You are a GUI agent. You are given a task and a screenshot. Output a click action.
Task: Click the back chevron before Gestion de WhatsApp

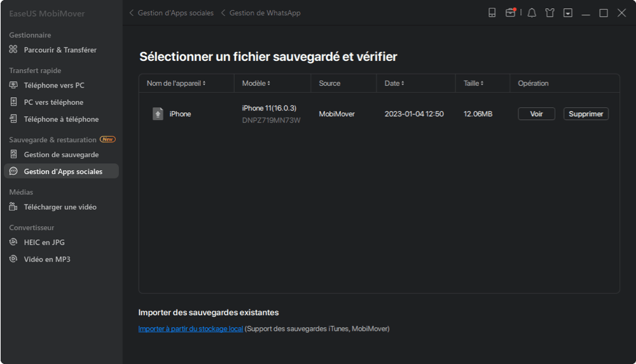tap(223, 13)
